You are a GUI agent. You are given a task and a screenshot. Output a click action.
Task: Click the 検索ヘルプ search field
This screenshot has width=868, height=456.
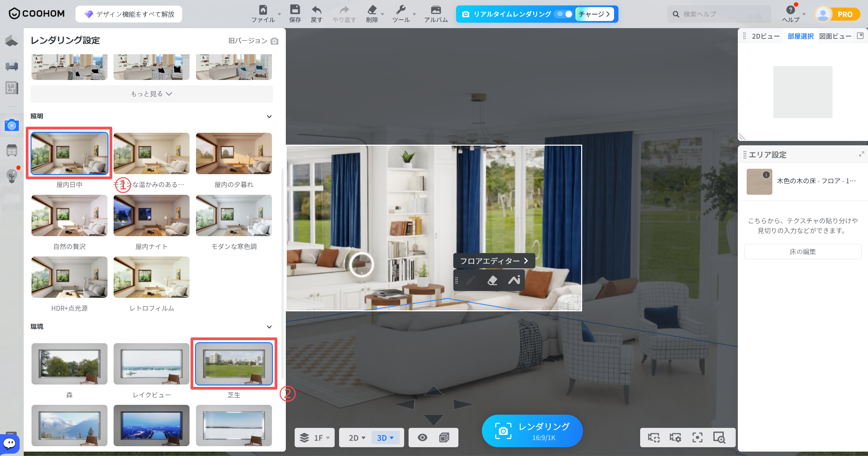tap(719, 14)
